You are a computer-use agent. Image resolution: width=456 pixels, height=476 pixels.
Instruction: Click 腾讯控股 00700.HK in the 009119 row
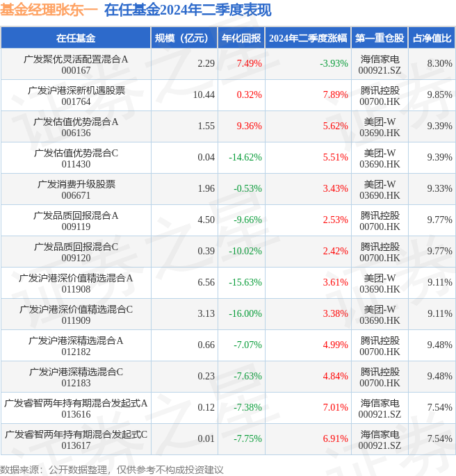[x=380, y=221]
